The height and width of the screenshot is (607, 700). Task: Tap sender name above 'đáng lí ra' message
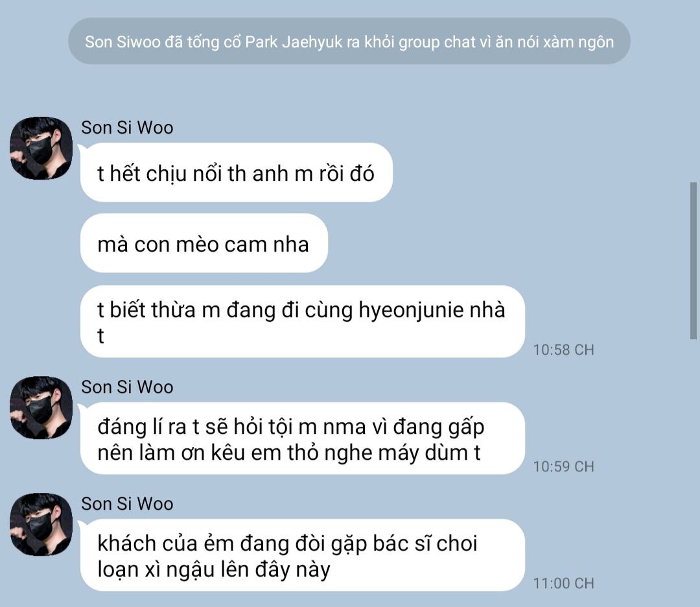127,387
